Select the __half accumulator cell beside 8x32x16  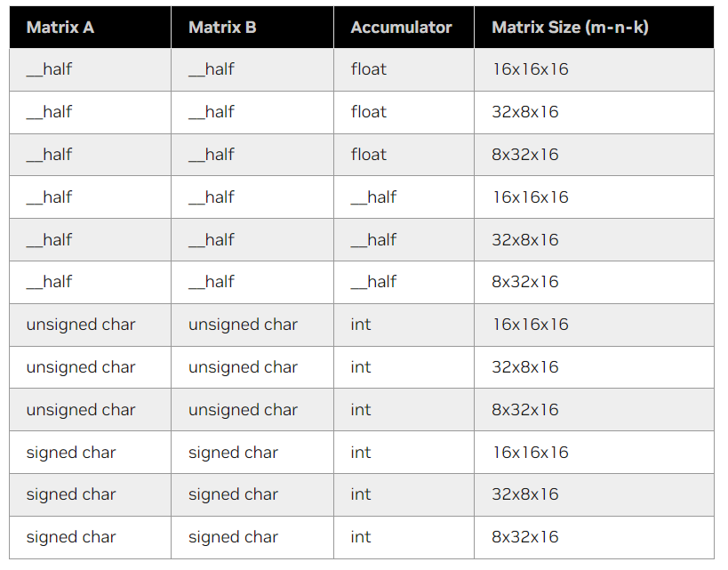pos(373,282)
